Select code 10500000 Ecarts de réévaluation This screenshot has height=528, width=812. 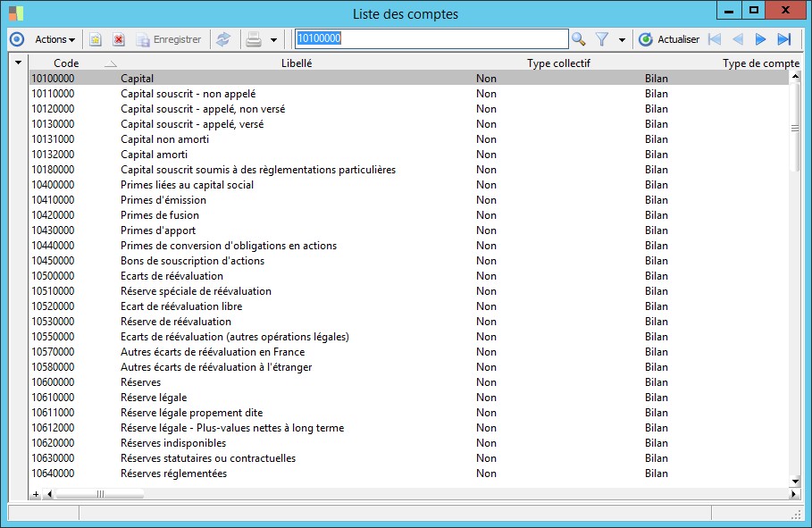tap(408, 276)
